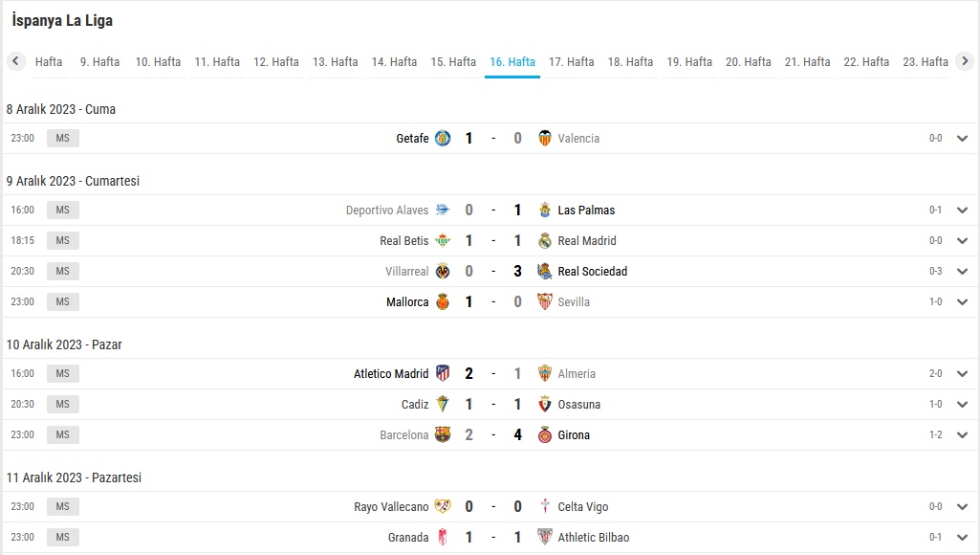Viewport: 980px width, 555px height.
Task: Switch to the 15. Hafta tab
Action: click(453, 62)
